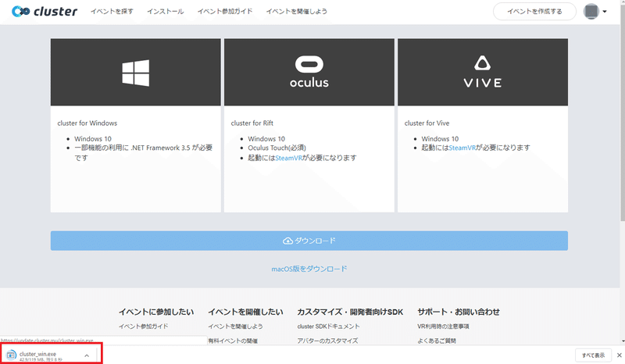Viewport: 625px width, 364px height.
Task: Click the cluster for Rift title text
Action: pyautogui.click(x=252, y=123)
